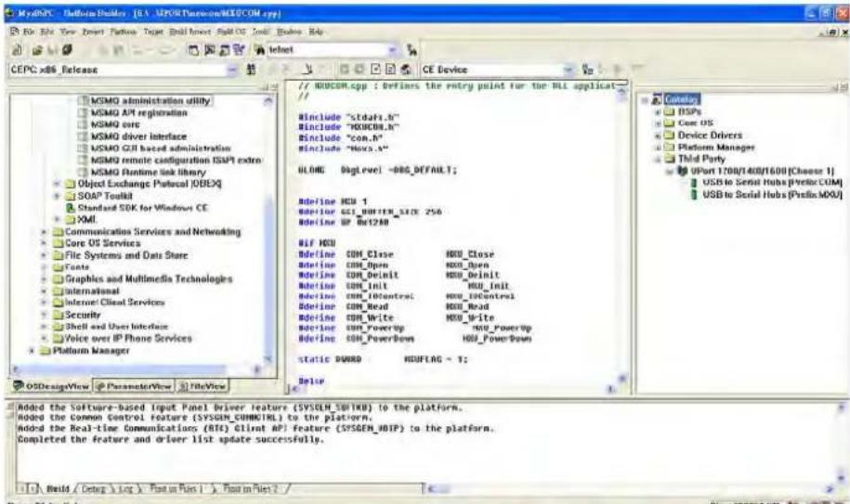The height and width of the screenshot is (504, 850).
Task: Click the USB to Serial Hubs MXU icon
Action: pos(694,194)
